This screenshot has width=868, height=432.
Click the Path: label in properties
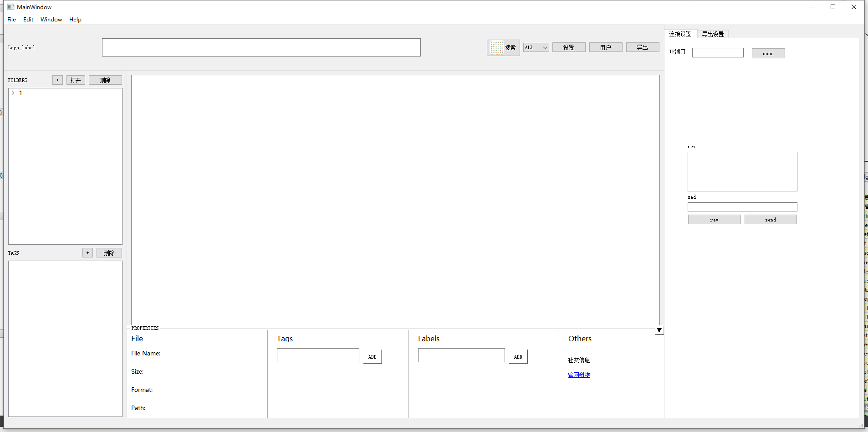click(138, 408)
